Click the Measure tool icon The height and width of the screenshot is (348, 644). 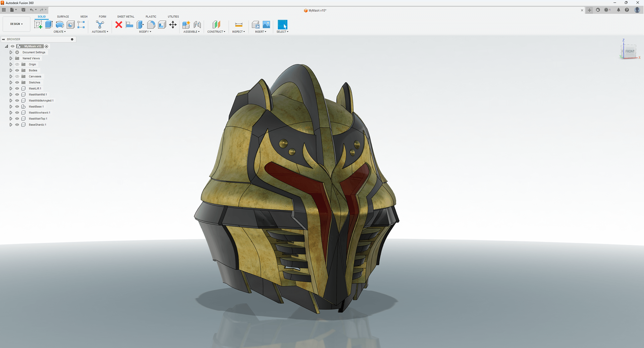(239, 24)
